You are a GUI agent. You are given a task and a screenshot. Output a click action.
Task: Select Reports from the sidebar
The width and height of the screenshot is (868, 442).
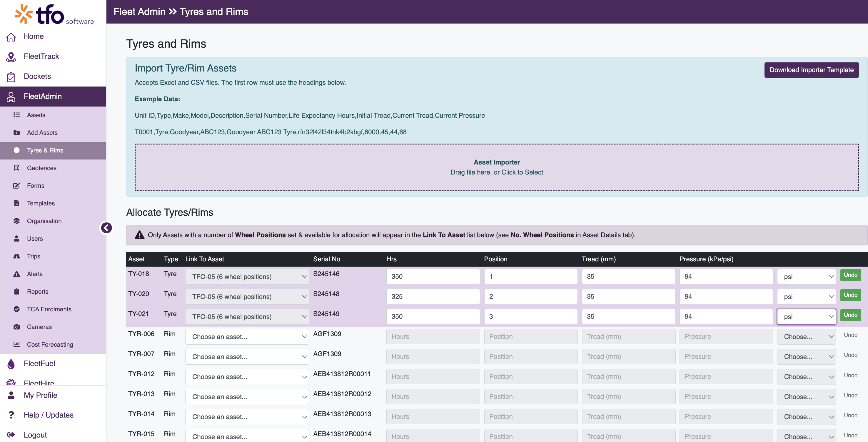coord(53,291)
